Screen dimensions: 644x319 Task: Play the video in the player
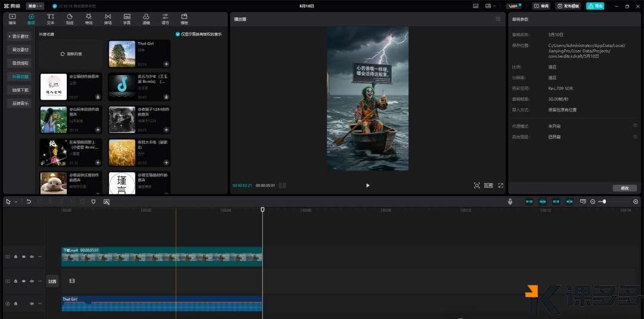[367, 185]
